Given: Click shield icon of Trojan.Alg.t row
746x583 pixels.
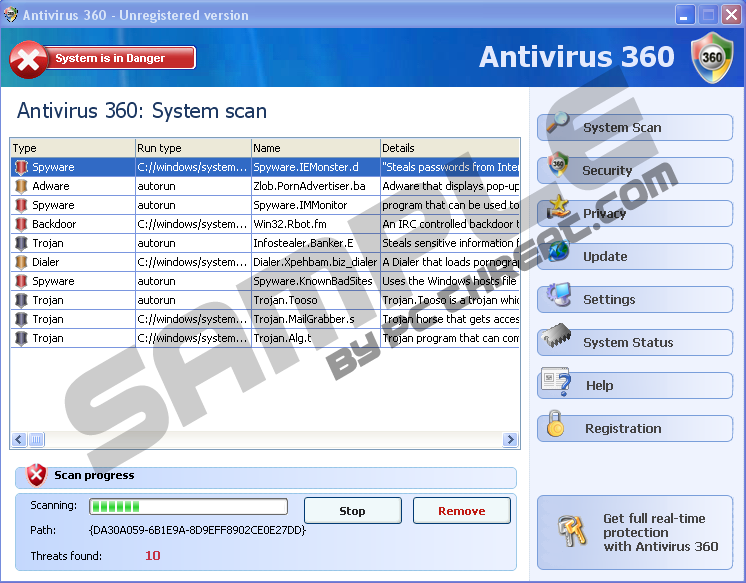Looking at the screenshot, I should [21, 338].
